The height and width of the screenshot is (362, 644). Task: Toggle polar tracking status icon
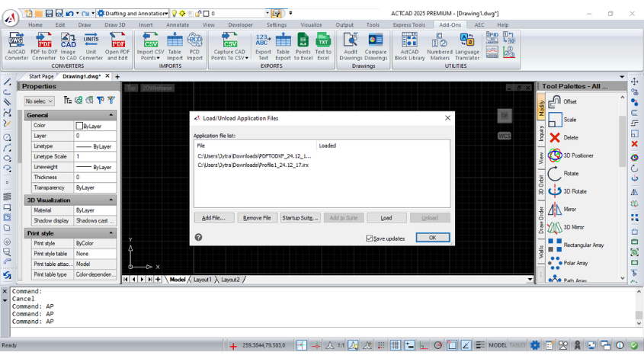(x=437, y=345)
